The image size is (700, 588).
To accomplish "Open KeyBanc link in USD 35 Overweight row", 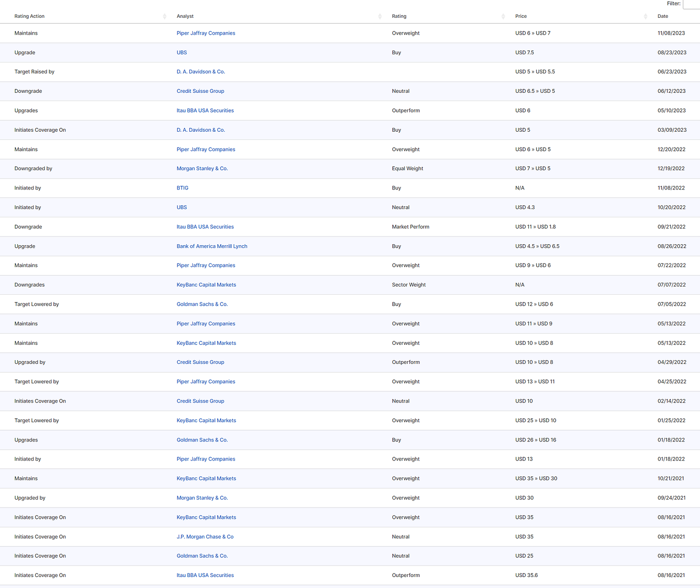I will click(206, 517).
